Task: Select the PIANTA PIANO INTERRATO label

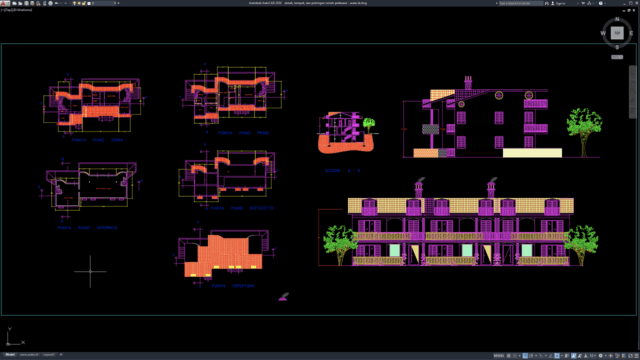Action: (x=87, y=228)
